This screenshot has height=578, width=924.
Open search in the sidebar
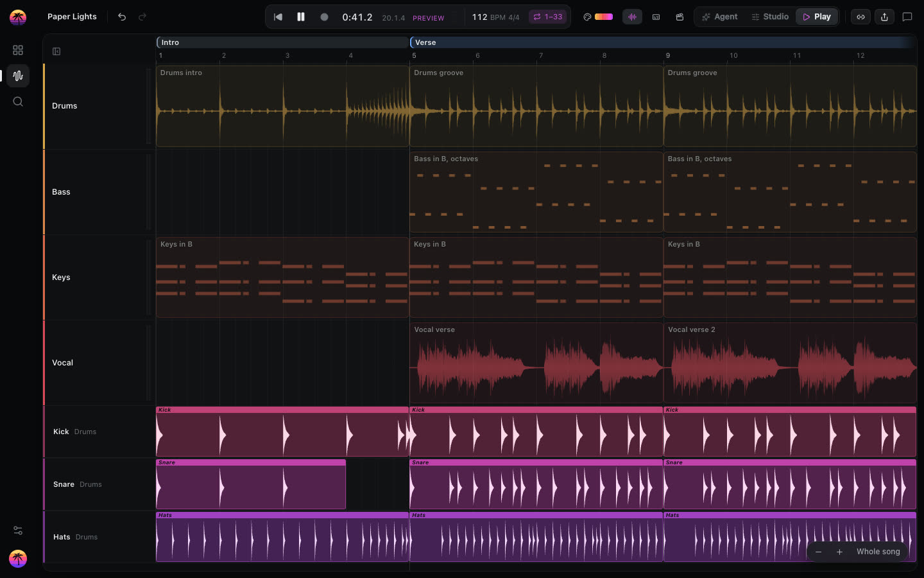pos(18,101)
